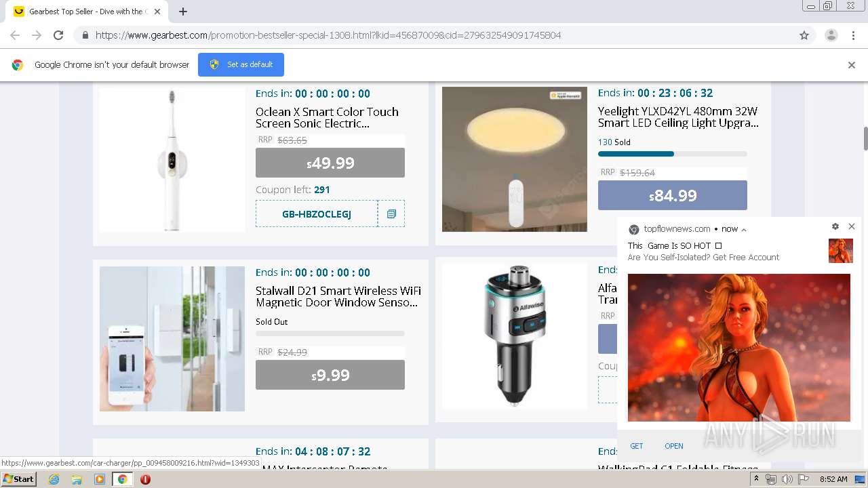868x488 pixels.
Task: Open a new browser tab
Action: [183, 12]
